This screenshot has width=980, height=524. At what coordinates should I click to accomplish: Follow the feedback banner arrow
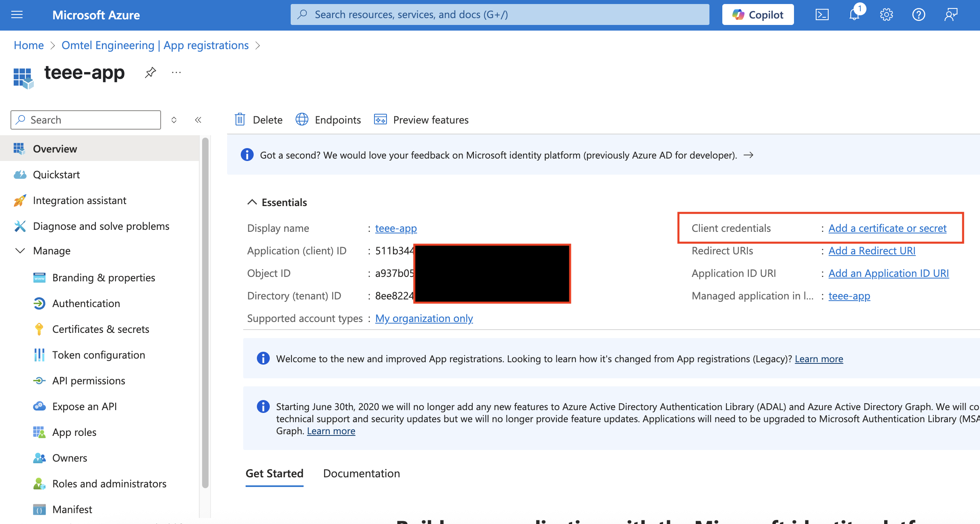pyautogui.click(x=748, y=155)
